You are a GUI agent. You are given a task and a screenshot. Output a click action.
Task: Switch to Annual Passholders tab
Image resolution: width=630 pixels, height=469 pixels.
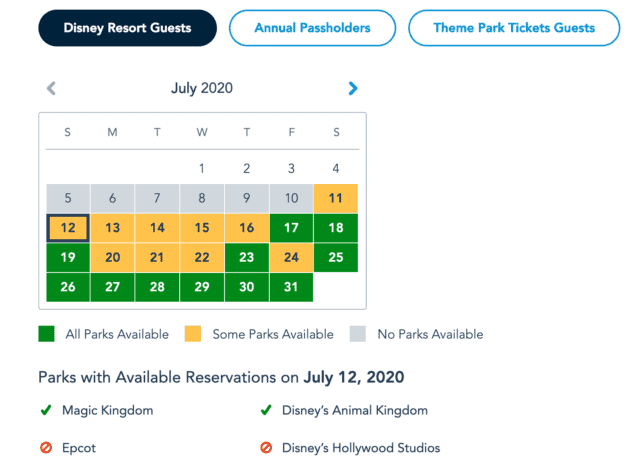click(x=311, y=28)
